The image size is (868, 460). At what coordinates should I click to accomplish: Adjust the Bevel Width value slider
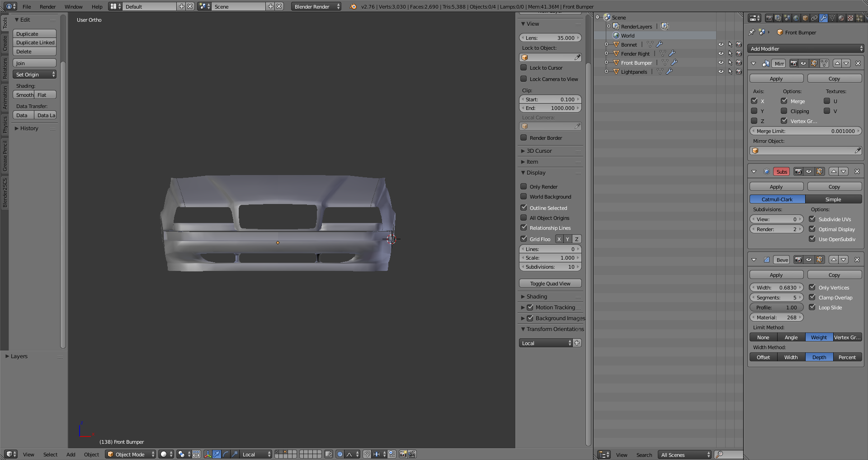click(x=776, y=288)
